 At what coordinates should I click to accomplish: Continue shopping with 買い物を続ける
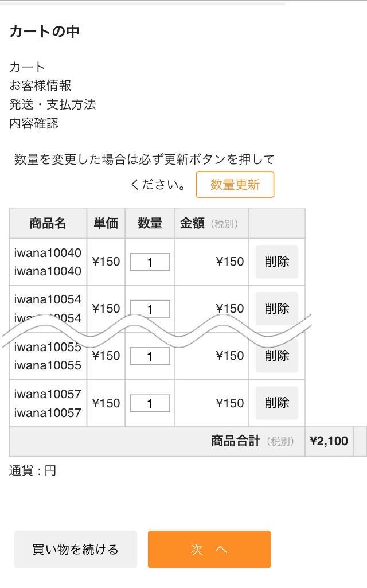coord(75,549)
